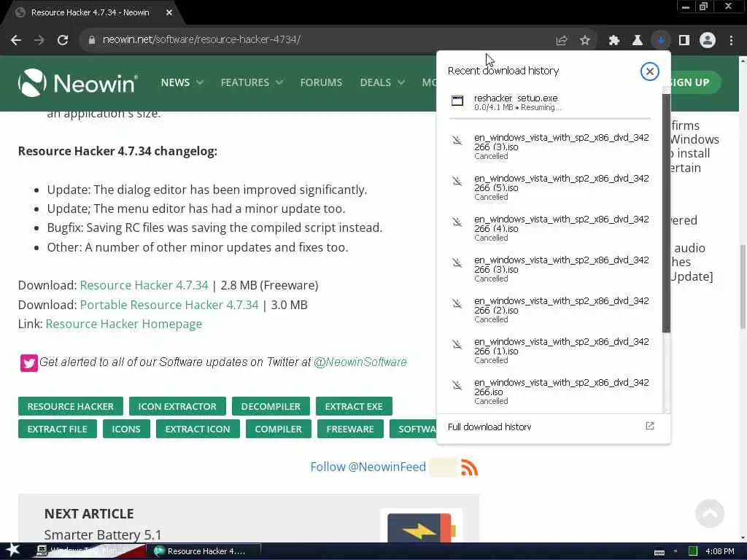Click the RESOURCE HACKER tag
This screenshot has height=560, width=747.
point(71,406)
